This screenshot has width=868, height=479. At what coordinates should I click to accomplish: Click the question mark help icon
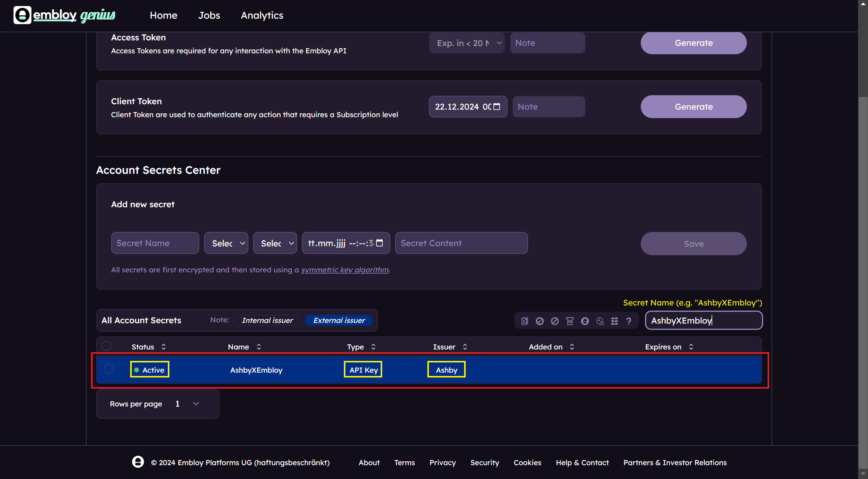[629, 321]
